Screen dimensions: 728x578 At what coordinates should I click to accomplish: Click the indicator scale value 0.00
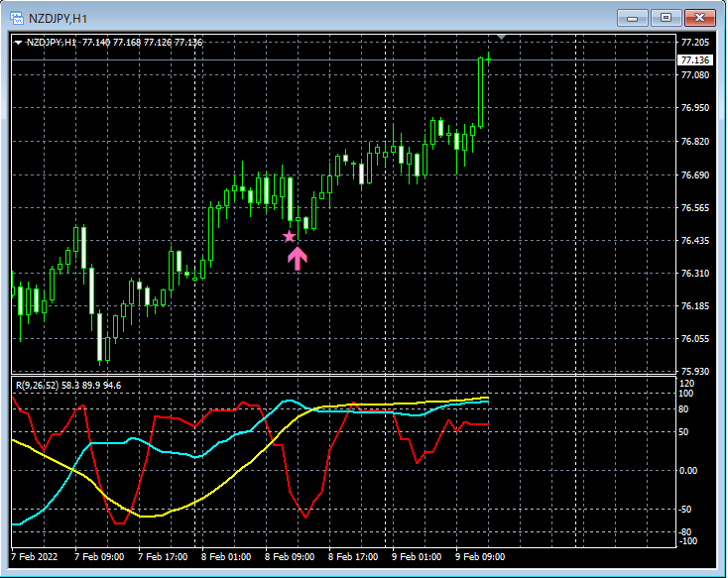click(x=688, y=471)
